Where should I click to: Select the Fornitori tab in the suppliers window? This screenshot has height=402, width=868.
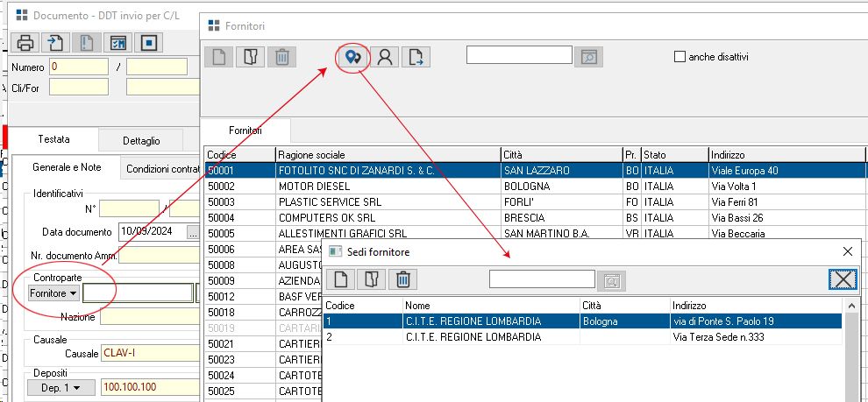point(245,131)
